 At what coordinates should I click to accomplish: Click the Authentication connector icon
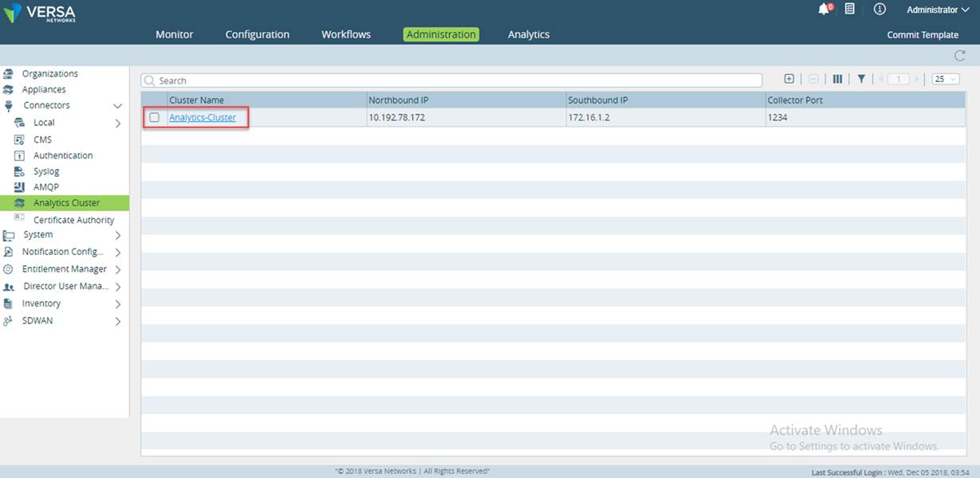click(x=20, y=155)
